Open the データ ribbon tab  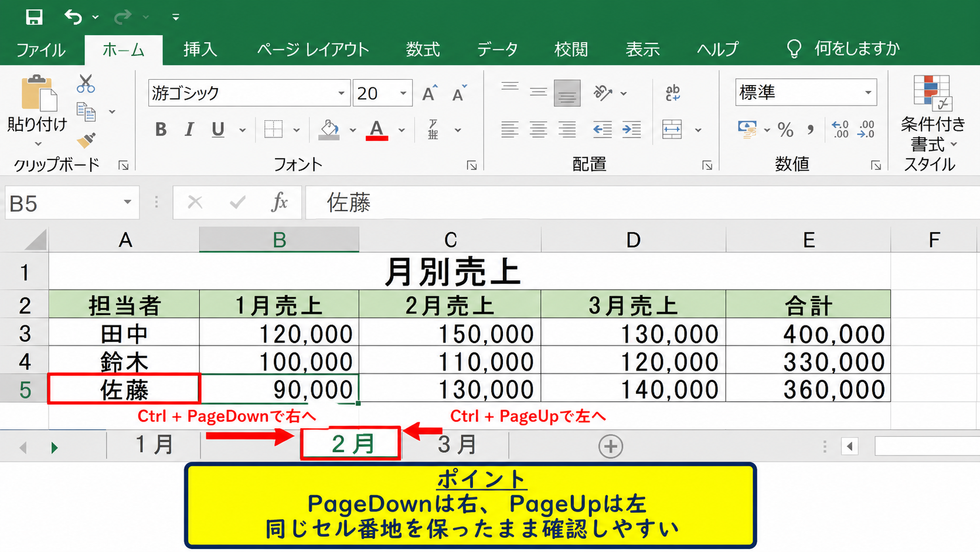point(497,49)
